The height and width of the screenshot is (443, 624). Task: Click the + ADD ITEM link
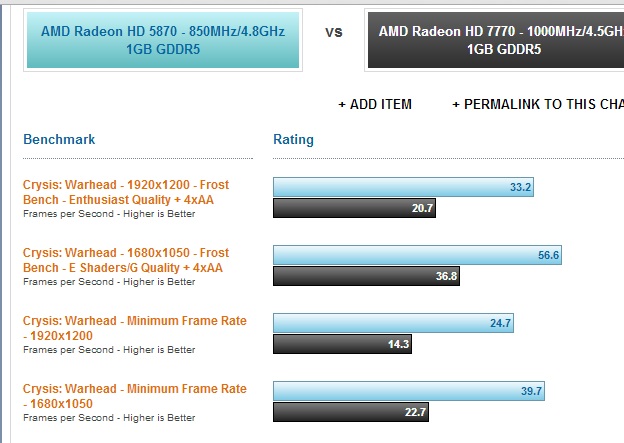coord(375,104)
